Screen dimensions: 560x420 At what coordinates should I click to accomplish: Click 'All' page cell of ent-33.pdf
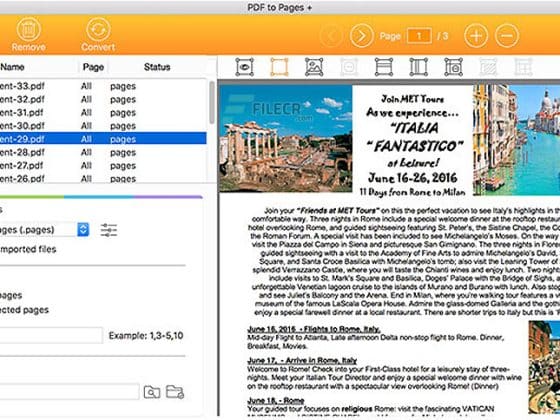pyautogui.click(x=86, y=86)
